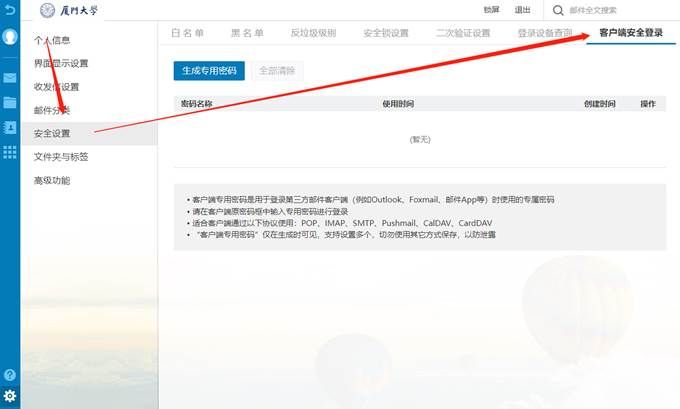The image size is (680, 409).
Task: Open 界面显示设置 in the settings menu
Action: 61,63
